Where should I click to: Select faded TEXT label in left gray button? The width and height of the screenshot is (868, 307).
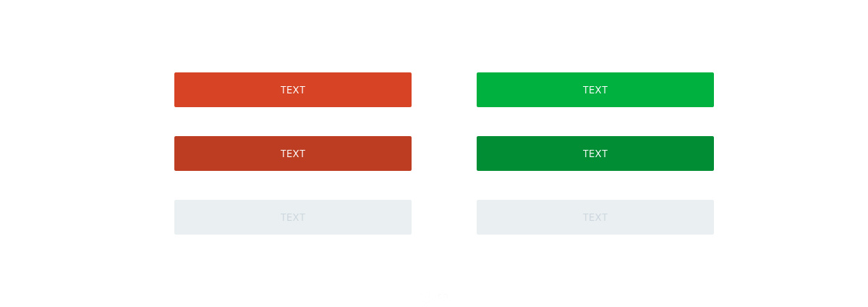pyautogui.click(x=293, y=217)
